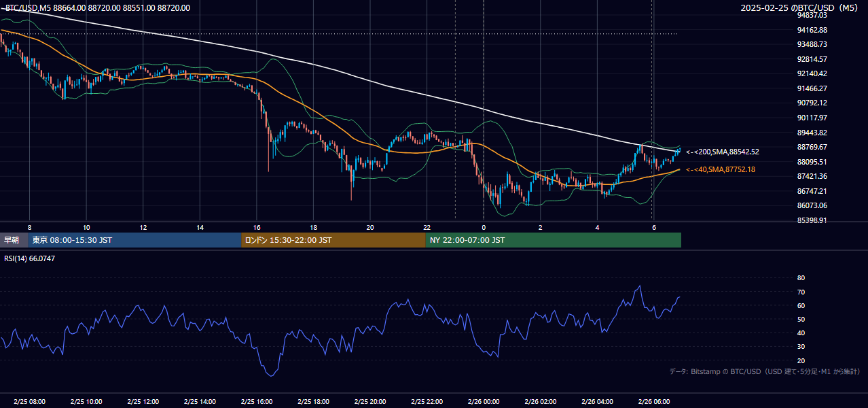
Task: Click hour label 22 under price chart
Action: pyautogui.click(x=427, y=227)
